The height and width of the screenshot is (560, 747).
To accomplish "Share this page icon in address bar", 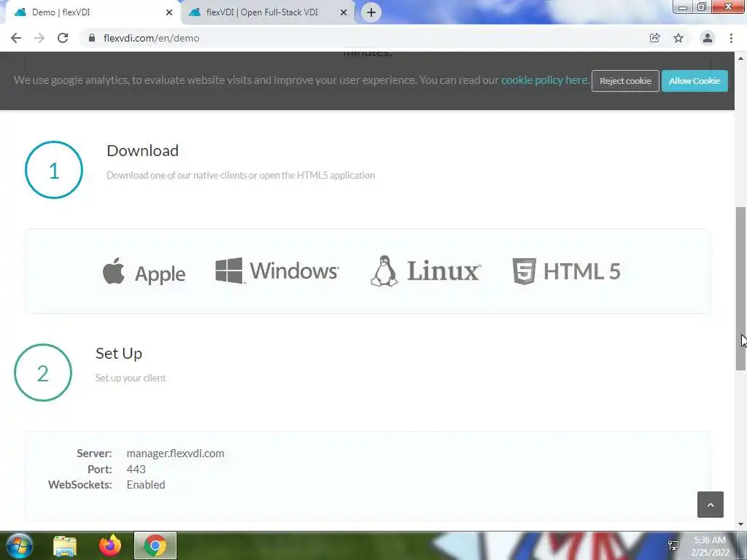I will click(654, 38).
